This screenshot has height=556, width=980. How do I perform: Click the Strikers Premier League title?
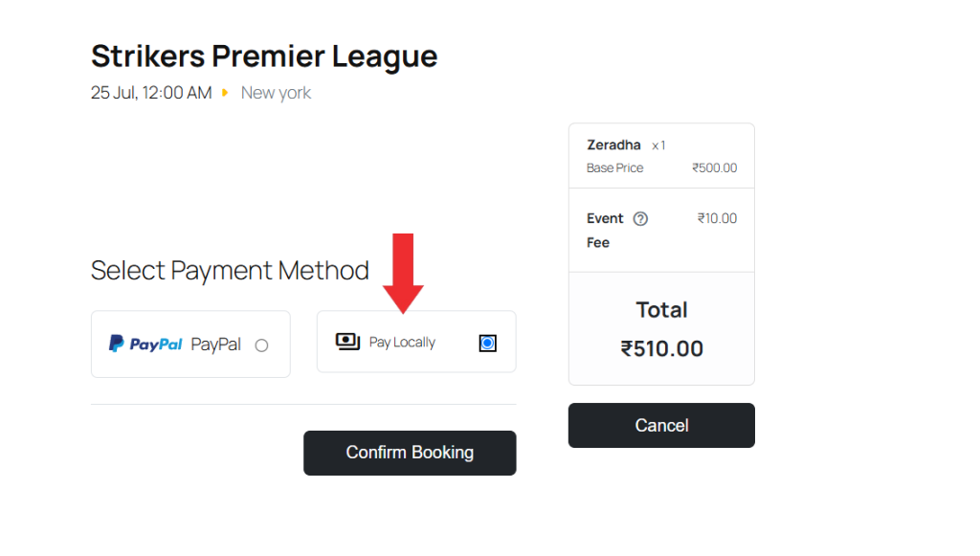264,56
